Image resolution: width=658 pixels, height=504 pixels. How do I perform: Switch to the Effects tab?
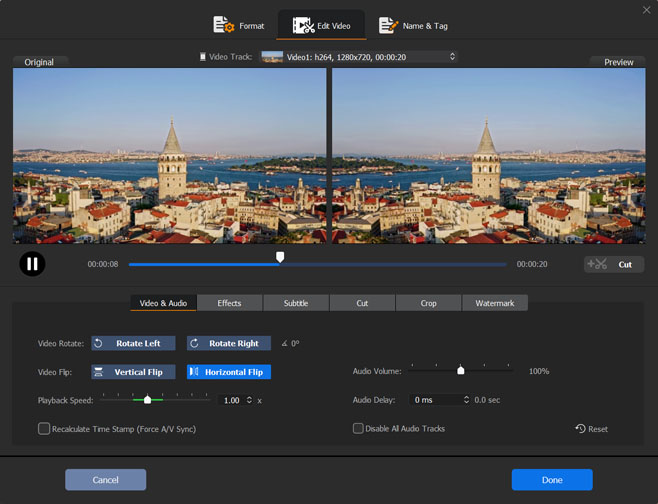tap(229, 303)
